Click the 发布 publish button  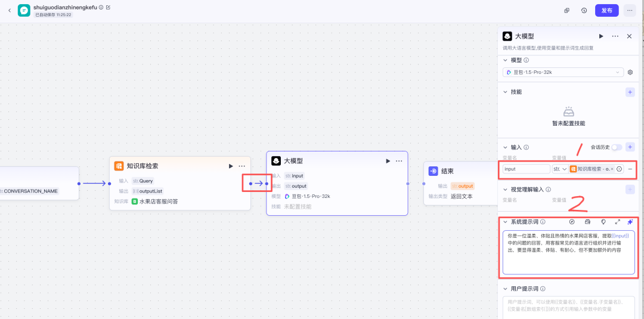pos(606,11)
